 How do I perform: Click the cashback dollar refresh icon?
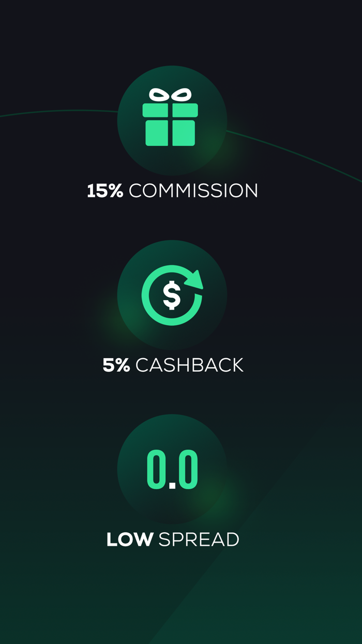point(172,295)
